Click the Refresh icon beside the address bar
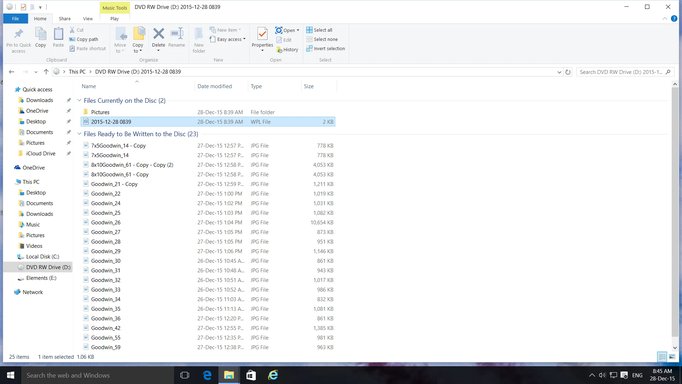 (568, 72)
